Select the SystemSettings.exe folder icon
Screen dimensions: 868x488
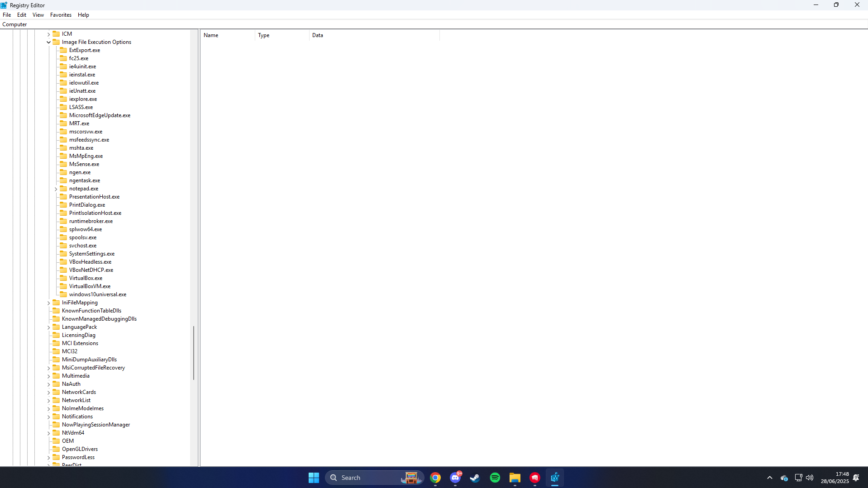pos(63,254)
